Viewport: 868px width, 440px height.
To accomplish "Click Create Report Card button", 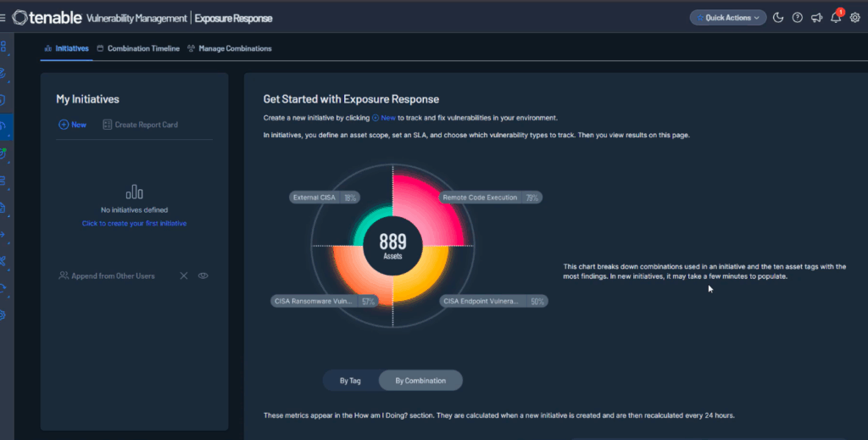I will pyautogui.click(x=140, y=125).
